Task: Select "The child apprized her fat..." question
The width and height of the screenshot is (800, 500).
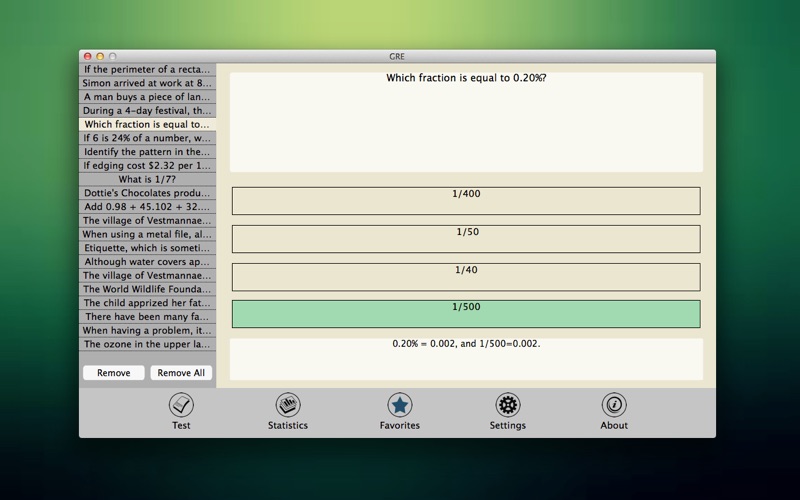Action: (x=147, y=303)
